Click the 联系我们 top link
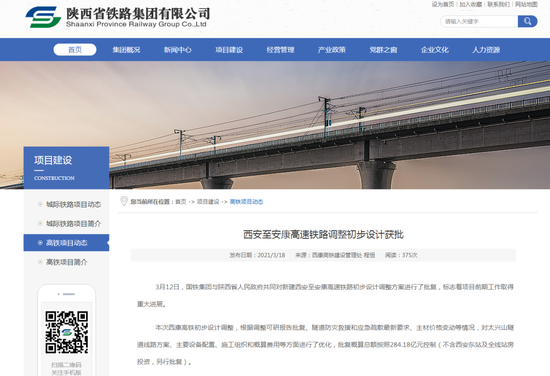Screen dimensions: 550x376 click(498, 4)
